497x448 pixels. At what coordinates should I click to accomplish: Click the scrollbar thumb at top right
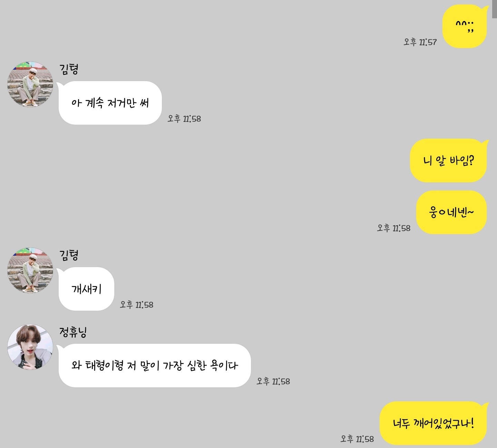click(495, 9)
